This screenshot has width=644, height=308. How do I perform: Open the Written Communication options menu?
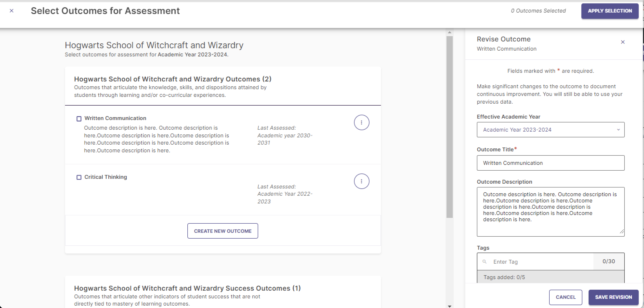click(x=361, y=122)
